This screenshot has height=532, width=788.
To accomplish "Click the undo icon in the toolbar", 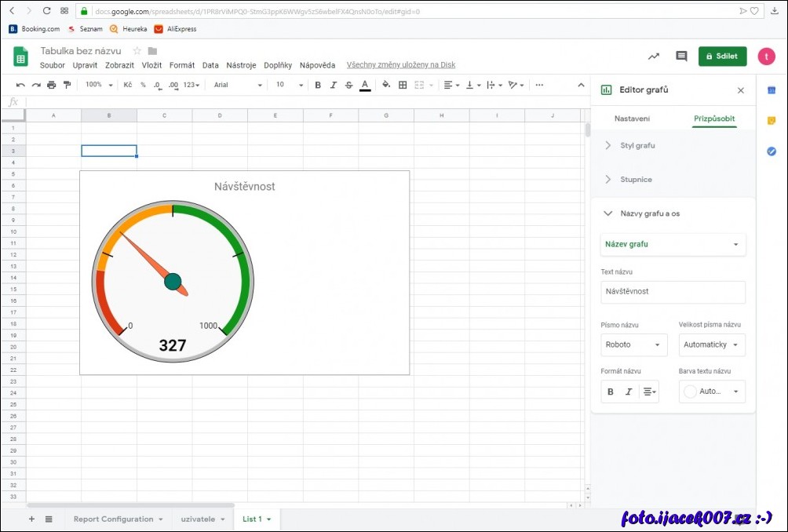I will pos(20,85).
